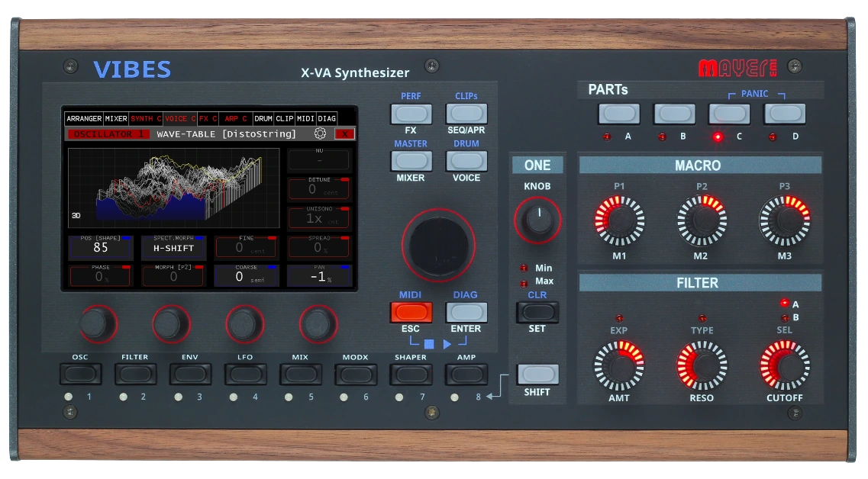The width and height of the screenshot is (868, 479).
Task: Switch to the DRUM tab
Action: (263, 119)
